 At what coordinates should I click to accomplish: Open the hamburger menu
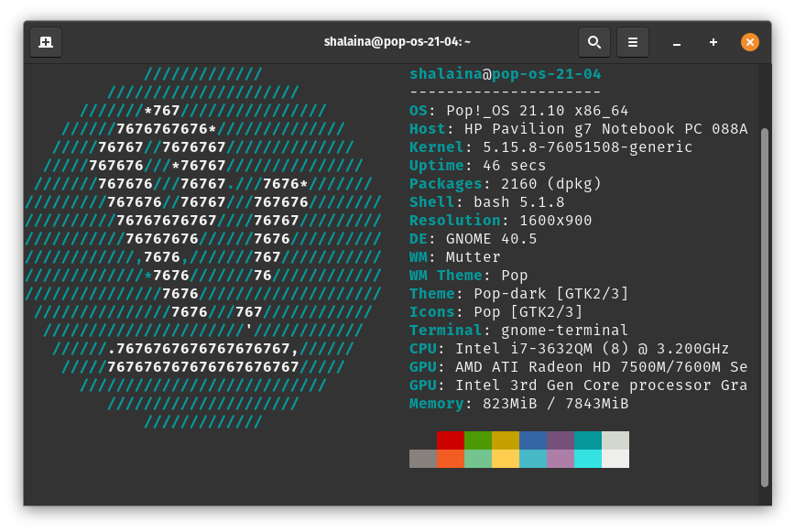click(x=632, y=42)
